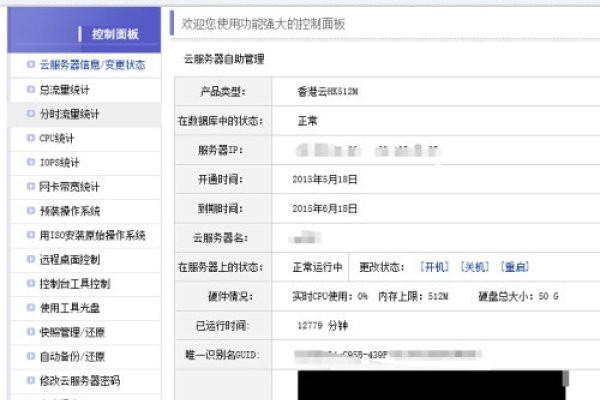Open 快照管理/还原 page

(x=72, y=332)
